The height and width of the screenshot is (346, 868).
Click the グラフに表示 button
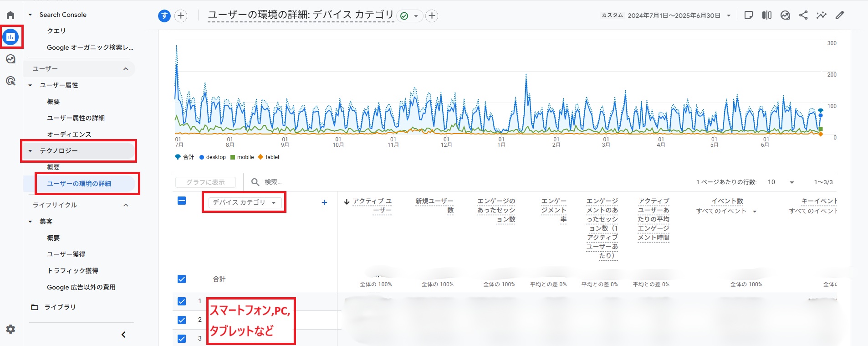tap(205, 182)
